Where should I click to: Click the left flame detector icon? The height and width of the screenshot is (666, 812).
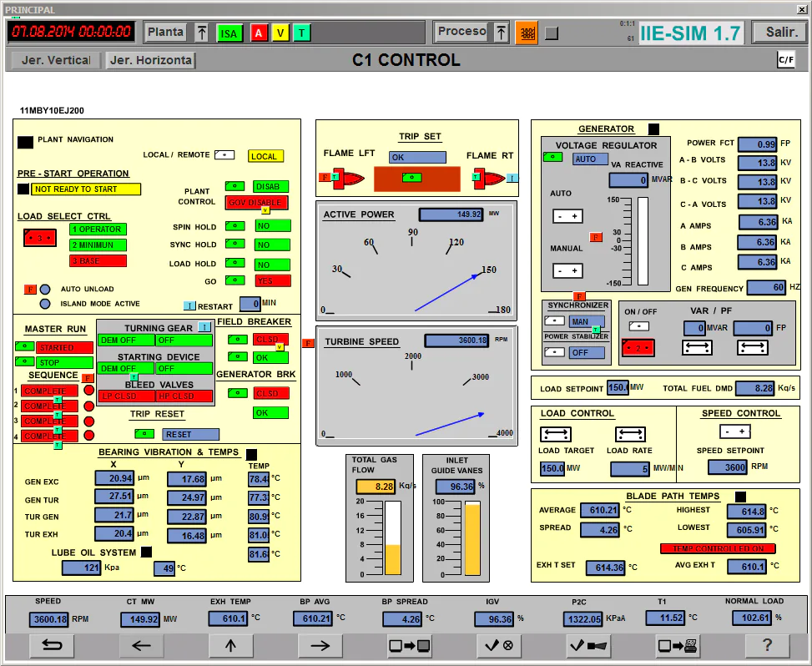347,178
